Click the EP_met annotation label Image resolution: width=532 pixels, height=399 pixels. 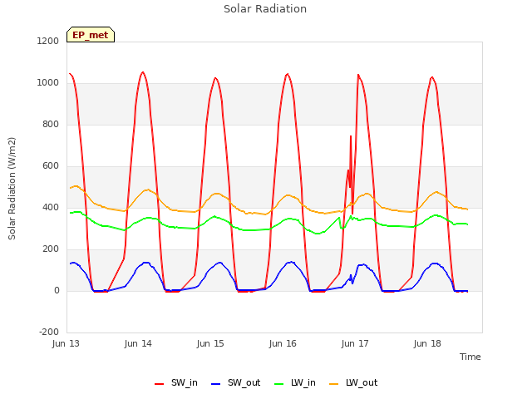tap(91, 35)
